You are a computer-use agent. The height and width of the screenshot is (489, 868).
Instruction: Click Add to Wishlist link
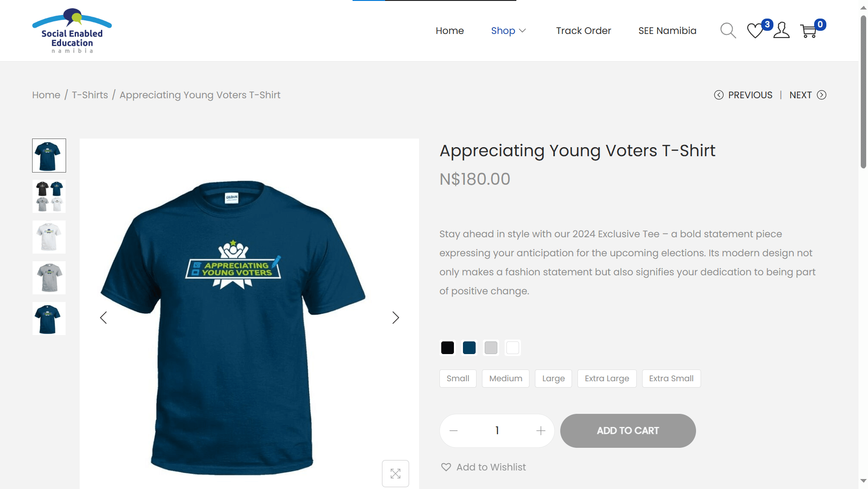pyautogui.click(x=483, y=467)
